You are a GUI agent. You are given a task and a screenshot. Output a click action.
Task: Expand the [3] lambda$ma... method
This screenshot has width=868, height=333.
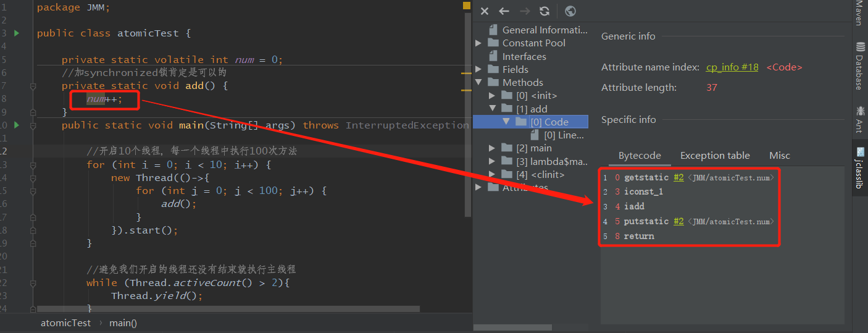coord(492,161)
